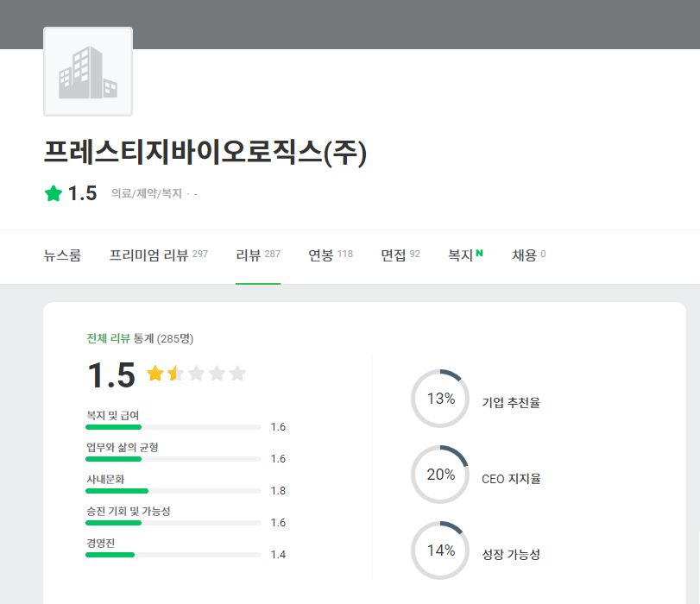Open the 복지 tab

pyautogui.click(x=465, y=255)
